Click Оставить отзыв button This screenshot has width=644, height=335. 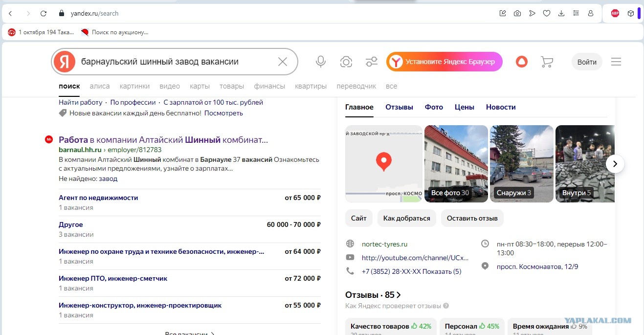tap(472, 218)
